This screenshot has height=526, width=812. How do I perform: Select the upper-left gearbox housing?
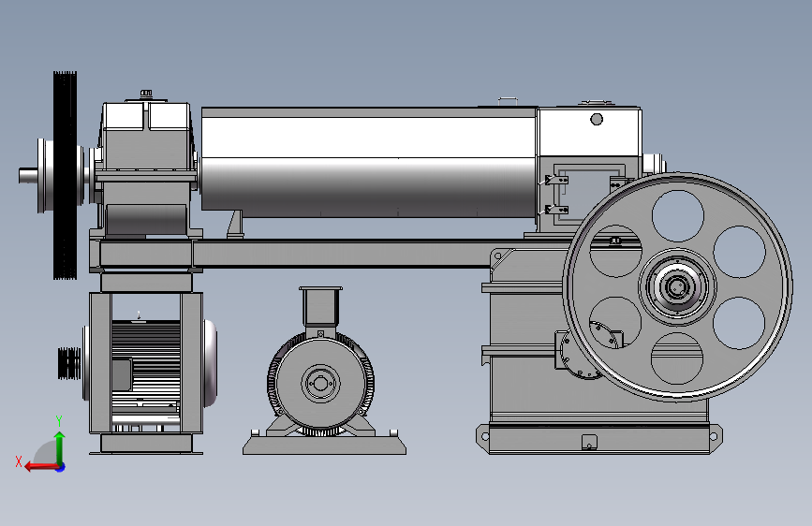tap(146, 168)
